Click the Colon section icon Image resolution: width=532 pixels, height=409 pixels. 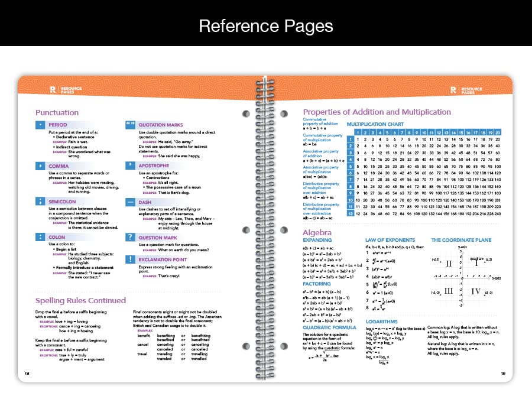pos(40,237)
